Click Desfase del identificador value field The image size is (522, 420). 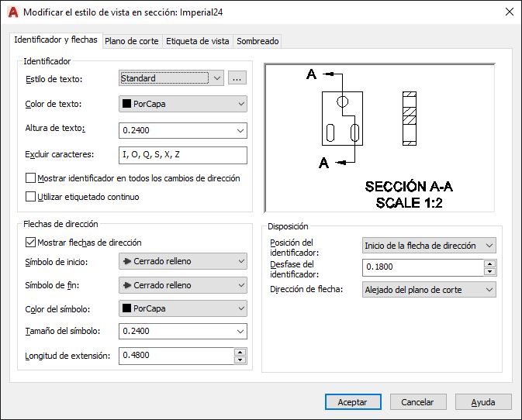point(423,267)
